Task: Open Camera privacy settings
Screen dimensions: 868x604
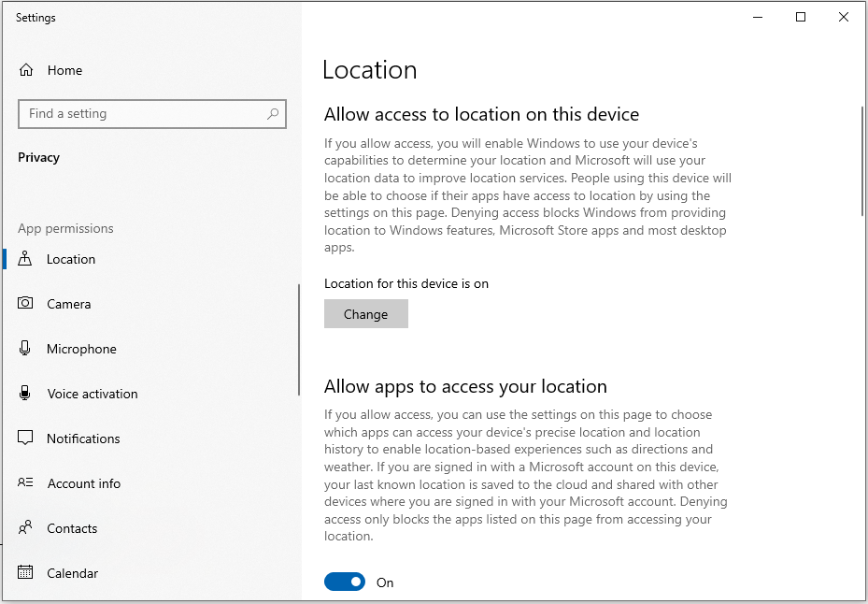Action: (x=68, y=304)
